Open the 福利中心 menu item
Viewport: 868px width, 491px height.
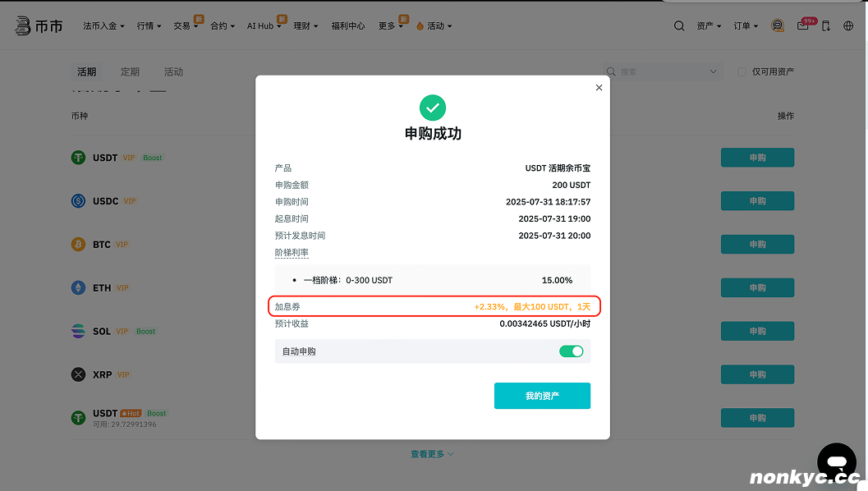pyautogui.click(x=348, y=26)
